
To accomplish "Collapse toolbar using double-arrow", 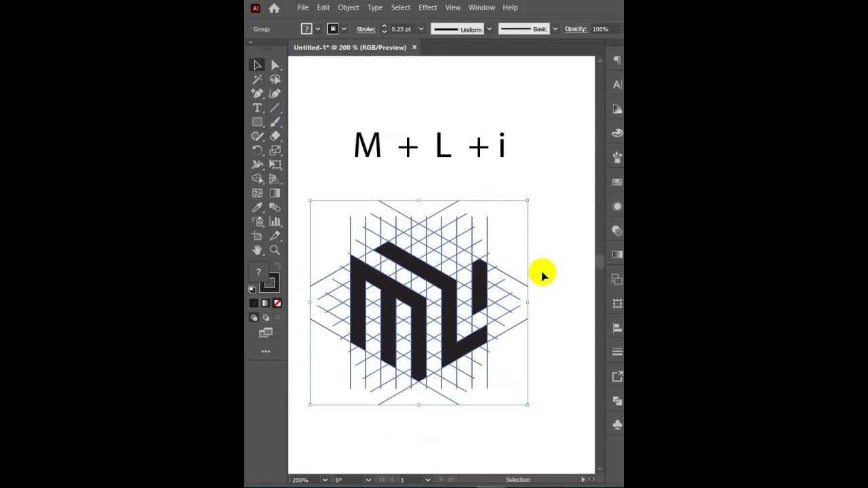I will coord(250,43).
